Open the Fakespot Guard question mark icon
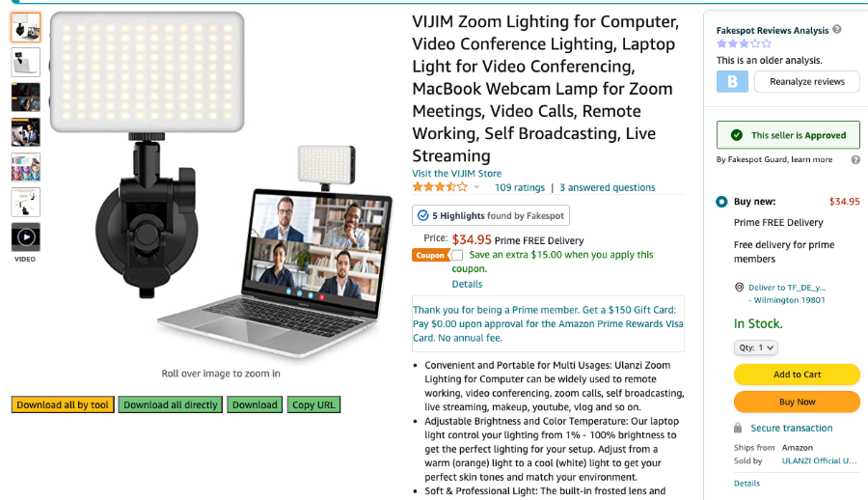Image resolution: width=868 pixels, height=500 pixels. point(855,159)
